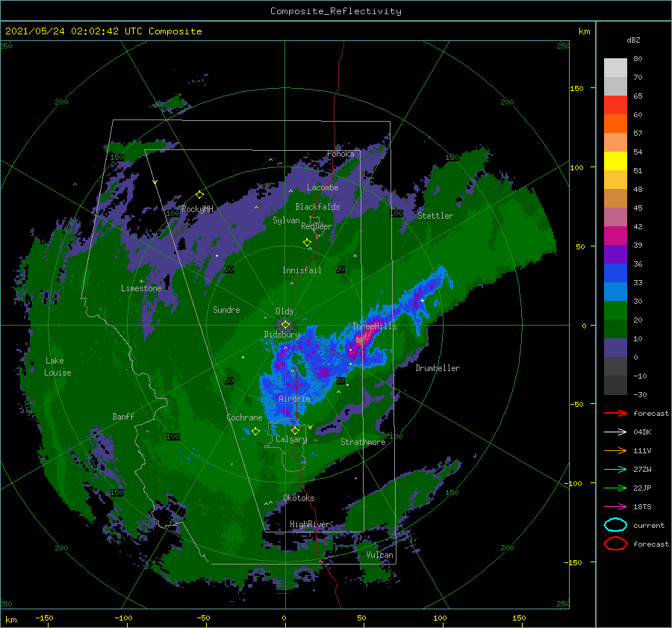Image resolution: width=672 pixels, height=628 pixels.
Task: Click the yellow radar-site diamond at Olds
Action: coord(285,325)
